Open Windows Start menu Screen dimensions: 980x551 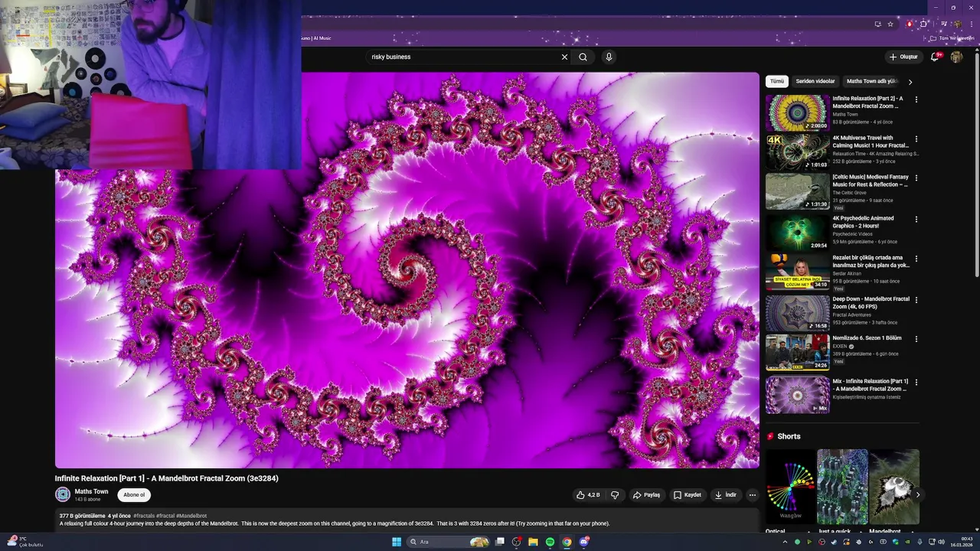397,542
